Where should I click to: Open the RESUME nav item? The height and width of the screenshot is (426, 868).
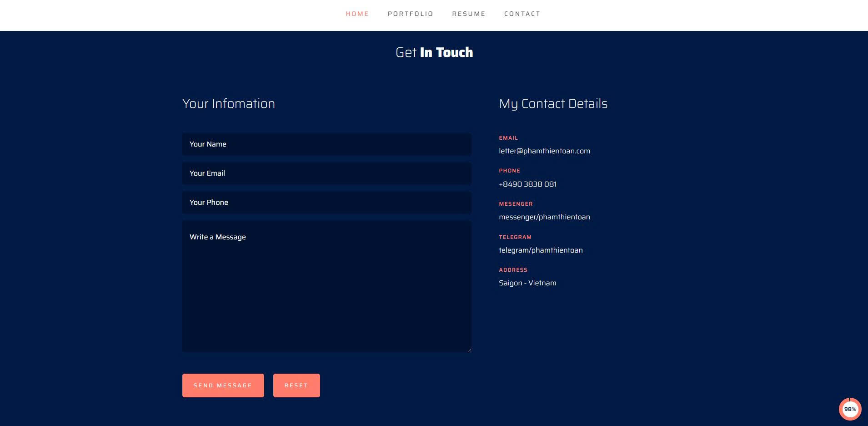468,14
